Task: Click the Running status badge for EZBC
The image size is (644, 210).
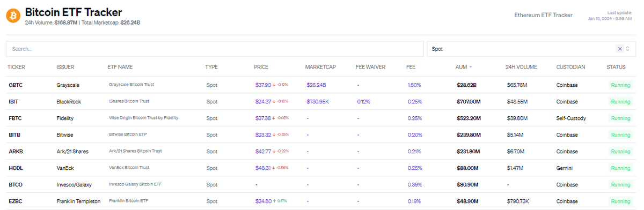Action: point(621,202)
